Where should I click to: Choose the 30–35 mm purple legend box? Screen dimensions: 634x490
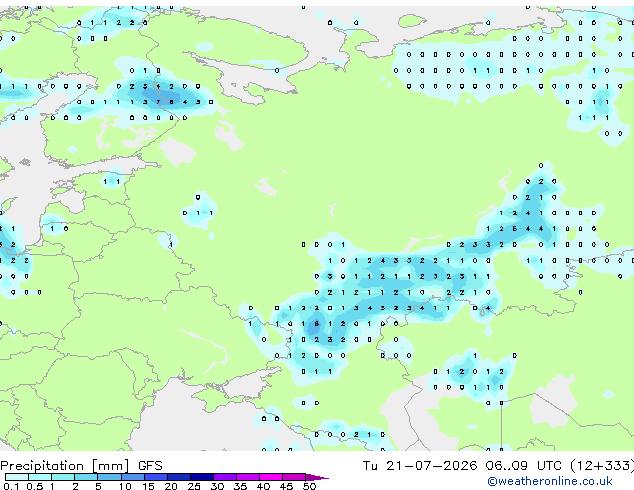[x=225, y=477]
